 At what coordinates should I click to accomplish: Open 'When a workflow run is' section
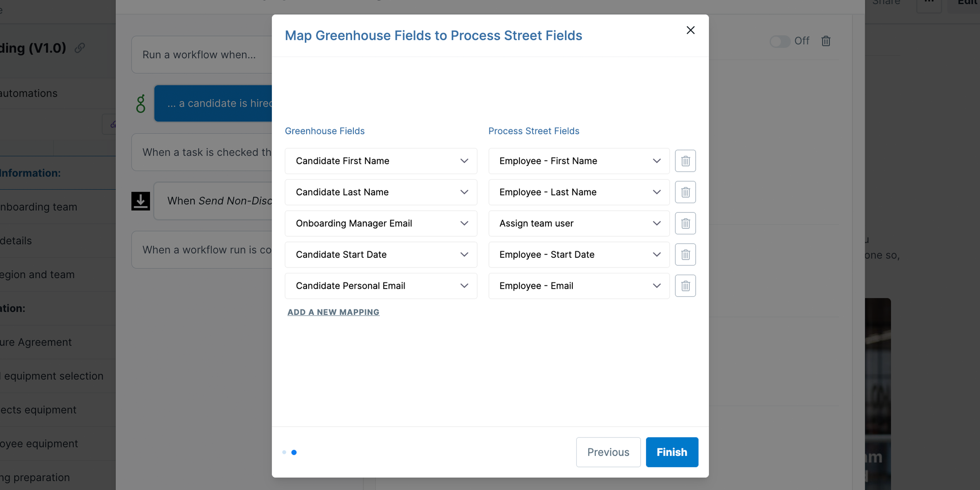point(202,250)
